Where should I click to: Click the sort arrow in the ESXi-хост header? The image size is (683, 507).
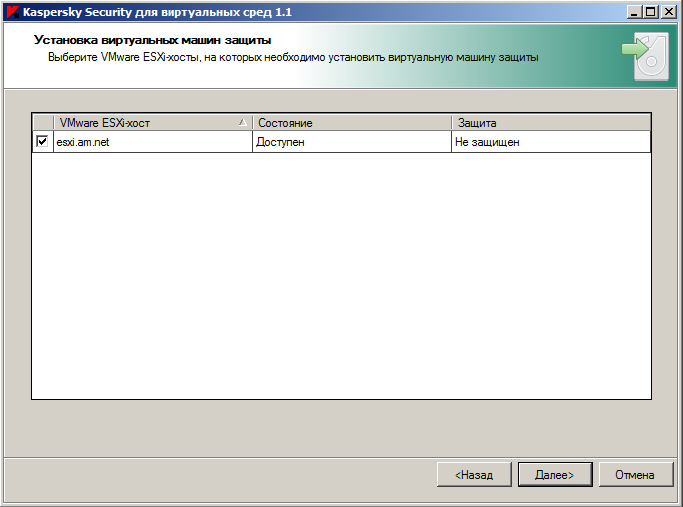tap(243, 122)
